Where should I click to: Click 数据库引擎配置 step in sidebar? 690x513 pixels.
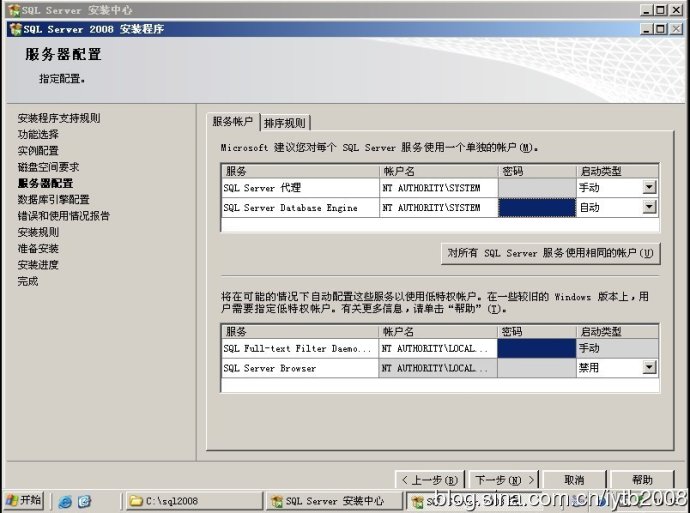(54, 199)
